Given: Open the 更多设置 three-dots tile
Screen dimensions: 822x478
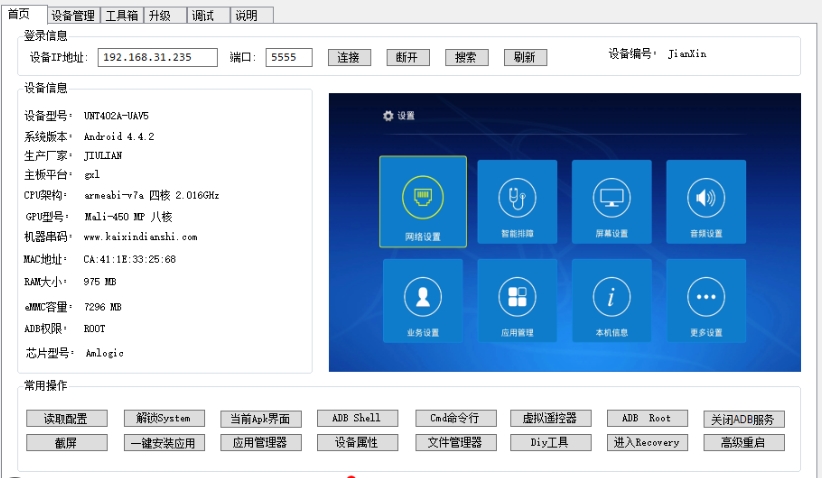Looking at the screenshot, I should (706, 301).
